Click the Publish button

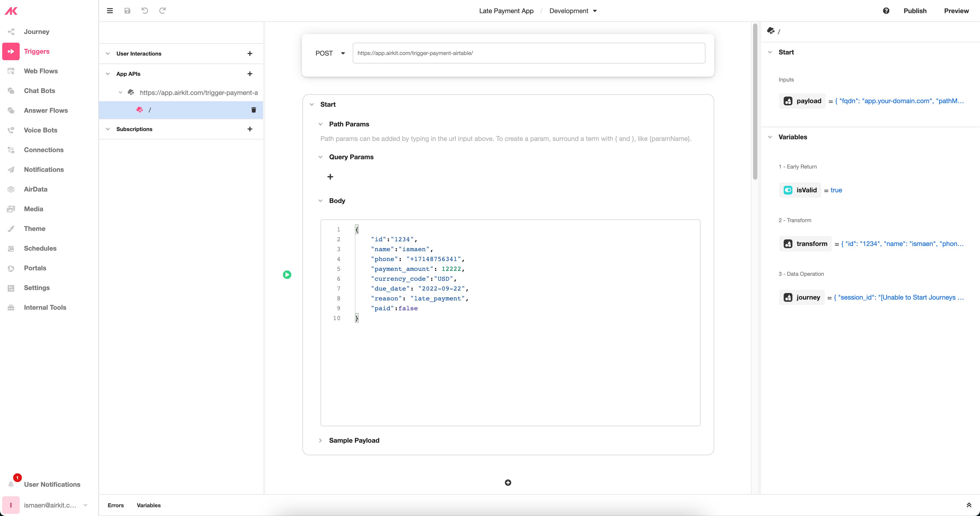(915, 11)
